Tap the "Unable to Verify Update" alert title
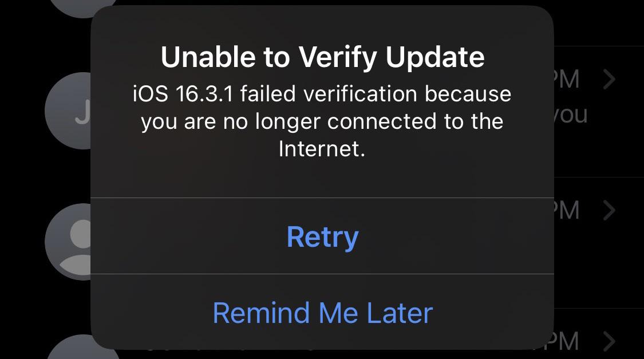The image size is (644, 359). [x=322, y=57]
